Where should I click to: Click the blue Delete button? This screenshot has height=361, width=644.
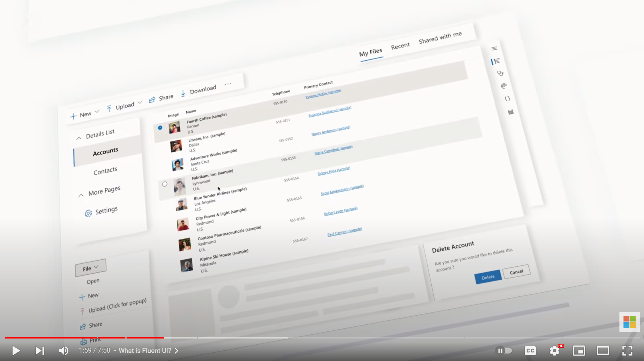point(488,277)
